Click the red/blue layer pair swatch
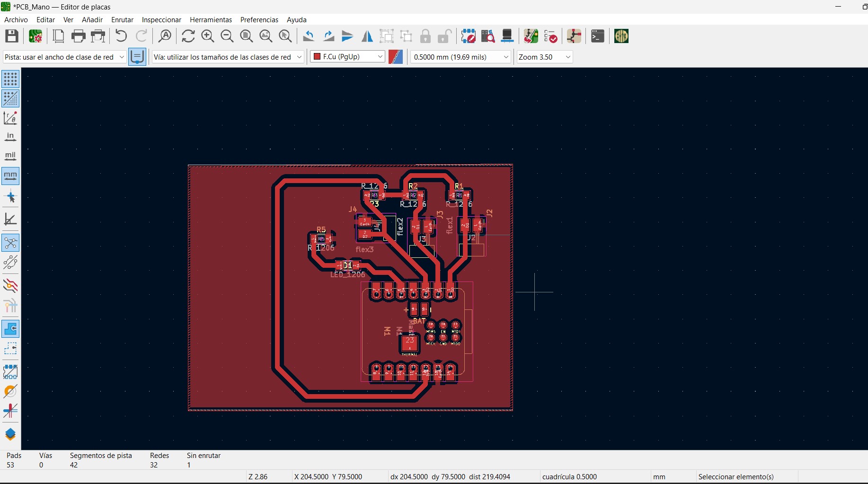Viewport: 868px width, 484px height. (396, 57)
